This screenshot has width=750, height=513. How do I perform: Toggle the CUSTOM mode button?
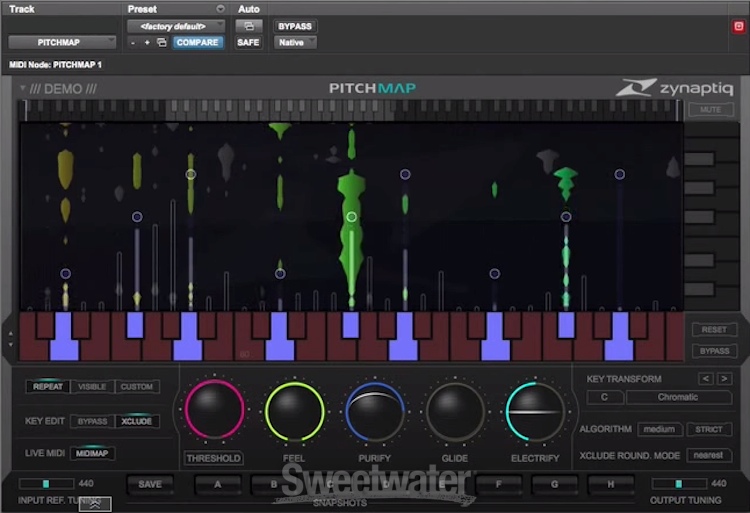[137, 386]
